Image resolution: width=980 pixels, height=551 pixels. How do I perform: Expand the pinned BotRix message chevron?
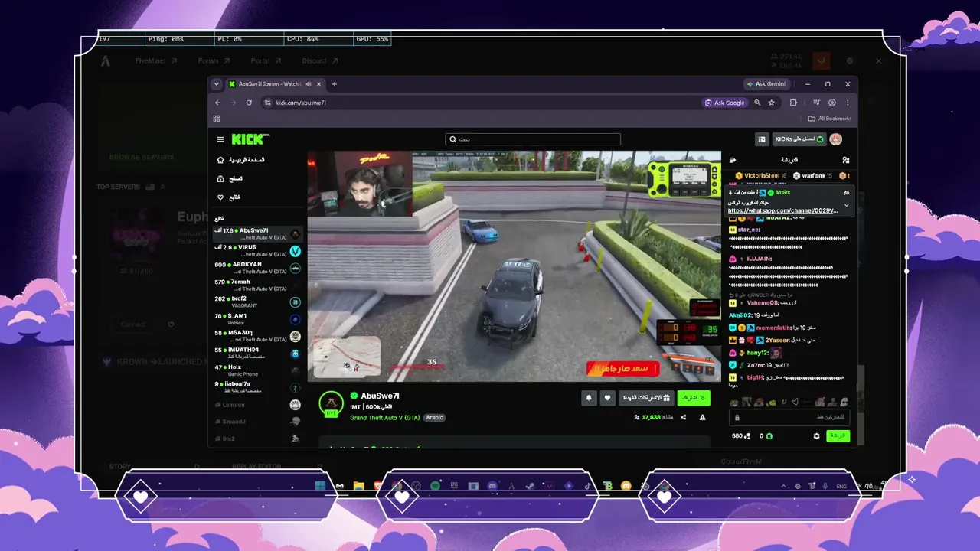(846, 205)
